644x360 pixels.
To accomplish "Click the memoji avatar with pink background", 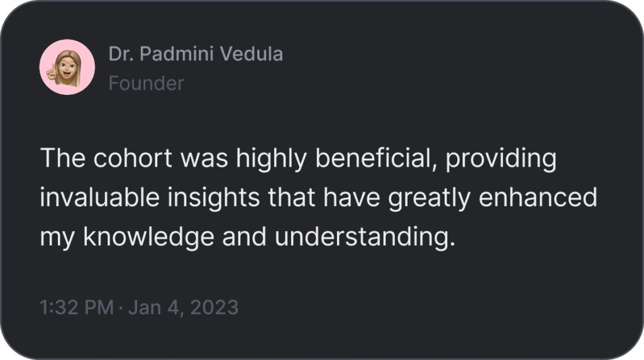I will click(67, 67).
